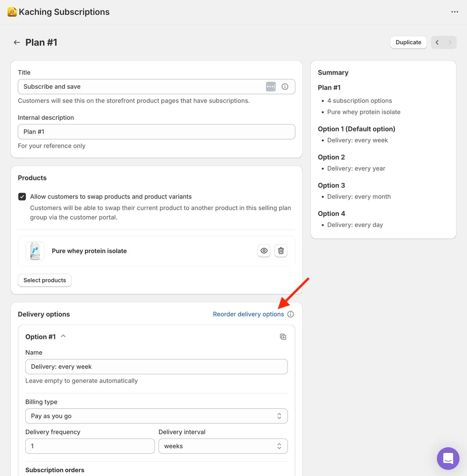
Task: Click the 'Option 4' heading in Summary
Action: (x=332, y=213)
